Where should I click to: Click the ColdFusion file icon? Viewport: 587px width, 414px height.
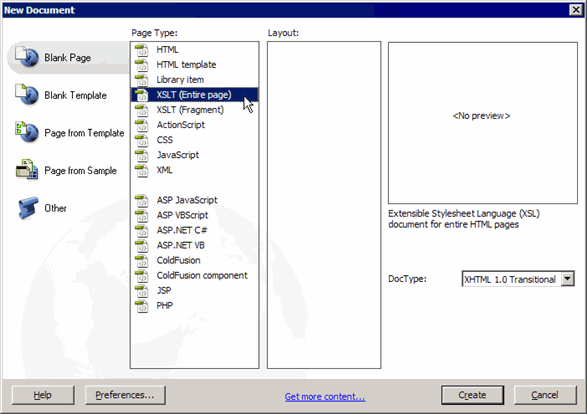142,260
